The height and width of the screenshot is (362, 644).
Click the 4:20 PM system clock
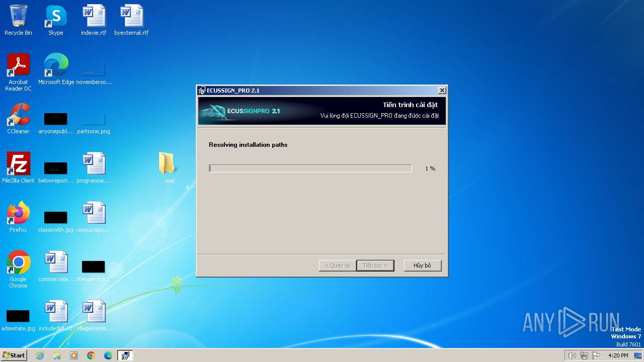click(x=618, y=355)
